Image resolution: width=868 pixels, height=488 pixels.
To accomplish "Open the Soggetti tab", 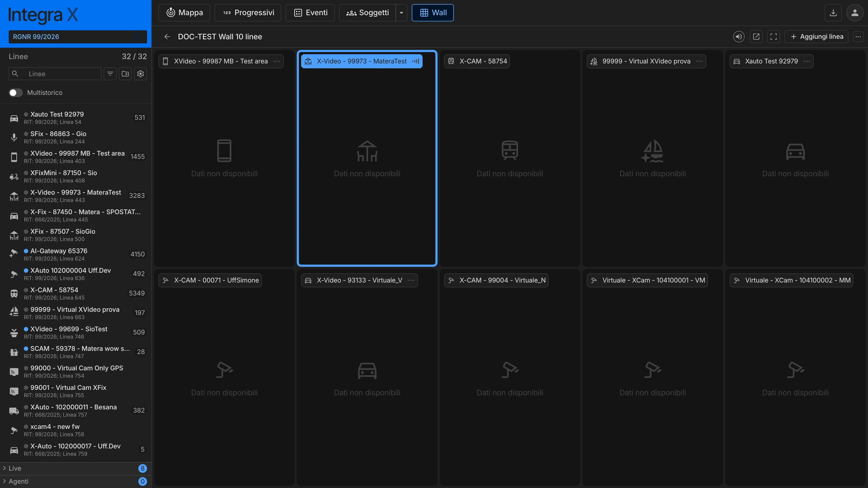I will tap(367, 13).
